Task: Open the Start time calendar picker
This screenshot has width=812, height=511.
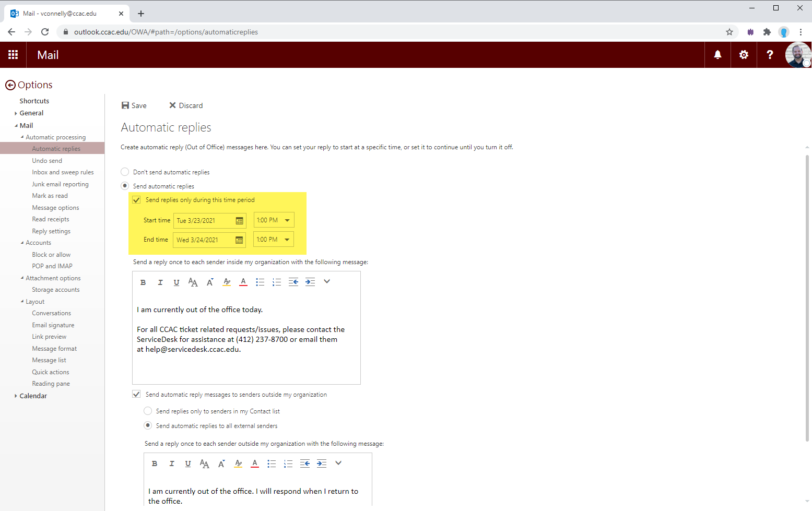Action: [x=239, y=221]
